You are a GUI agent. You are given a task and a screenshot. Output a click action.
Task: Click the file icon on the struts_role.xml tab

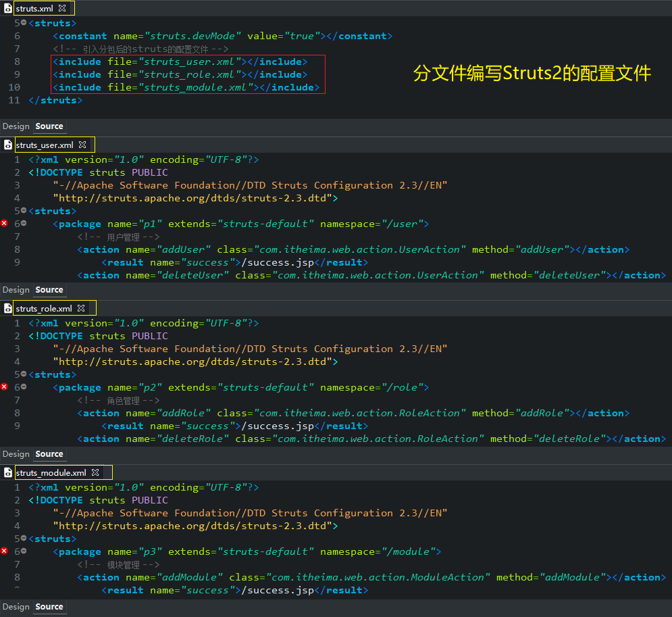[x=7, y=308]
